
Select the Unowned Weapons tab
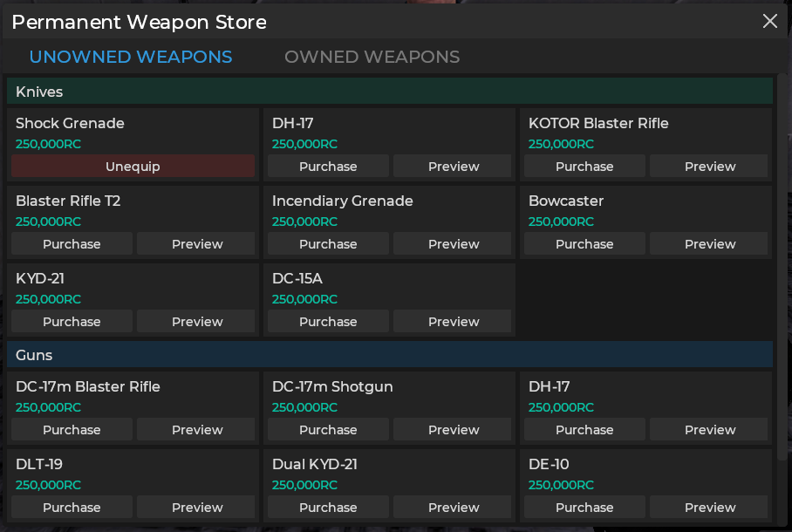point(130,57)
